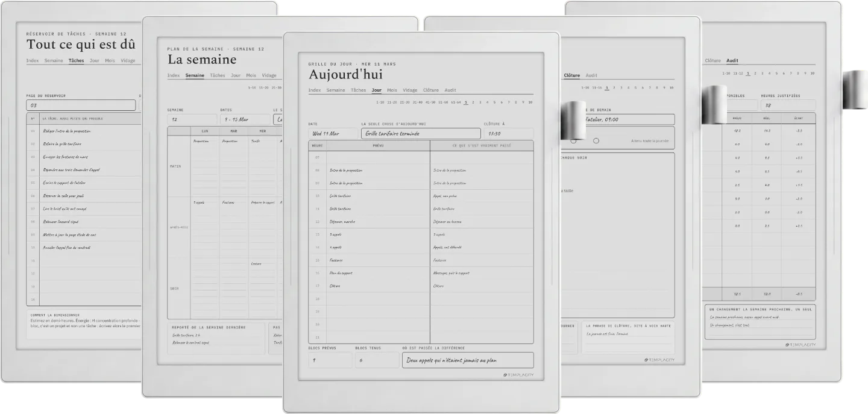Click the Date field showing Wed 11 Mar
The height and width of the screenshot is (414, 868).
(x=333, y=134)
